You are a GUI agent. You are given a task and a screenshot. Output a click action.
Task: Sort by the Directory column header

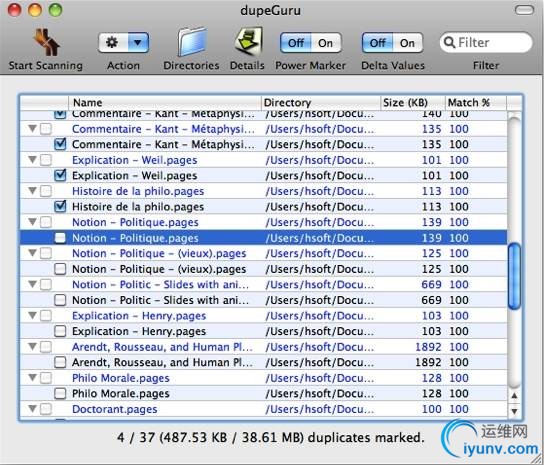tap(321, 102)
